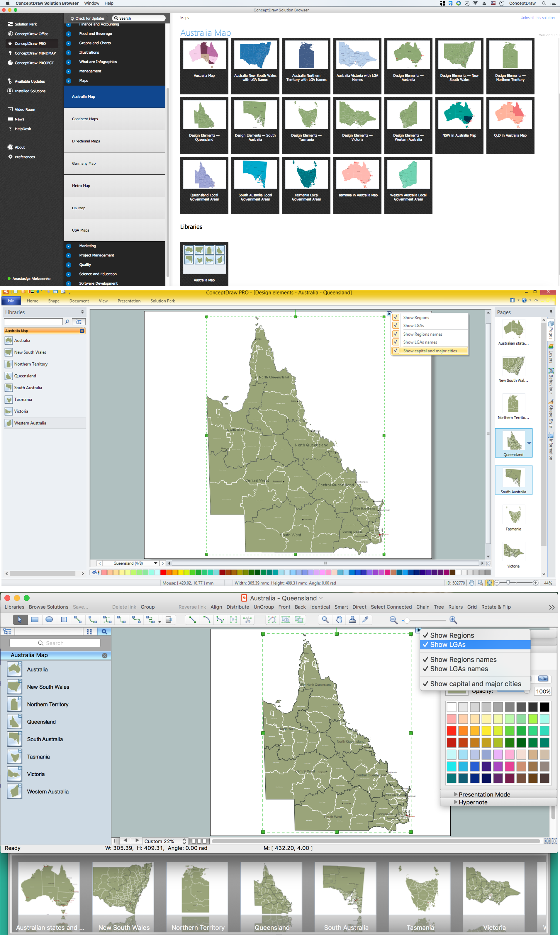The width and height of the screenshot is (560, 941).
Task: Open the Spotlight search icon in menu bar
Action: coord(544,4)
